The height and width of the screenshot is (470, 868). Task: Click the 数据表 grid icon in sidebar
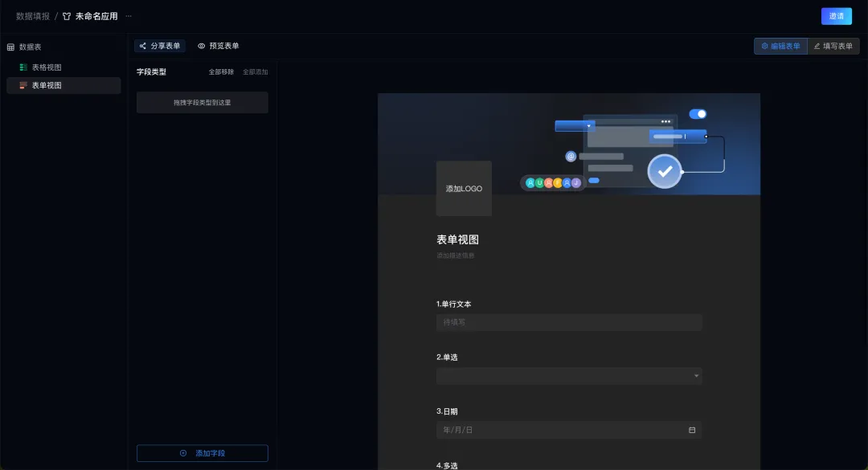10,47
